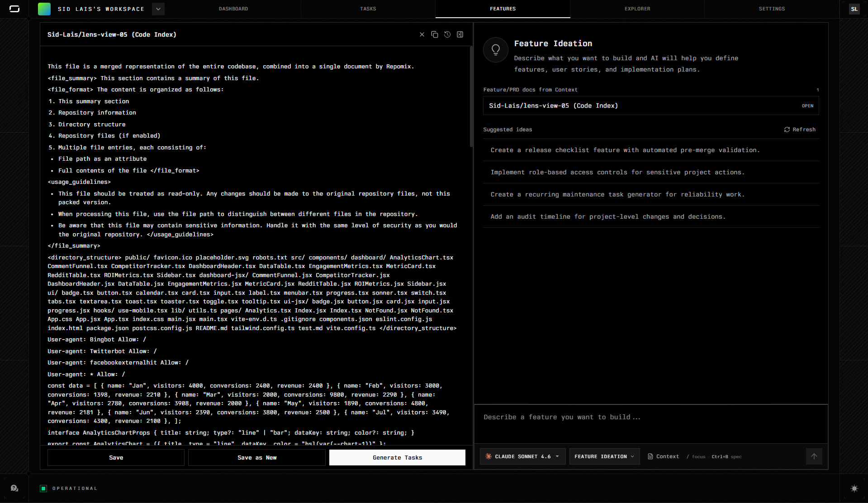Expand the Feature Ideation mode dropdown
Image resolution: width=868 pixels, height=503 pixels.
(604, 456)
